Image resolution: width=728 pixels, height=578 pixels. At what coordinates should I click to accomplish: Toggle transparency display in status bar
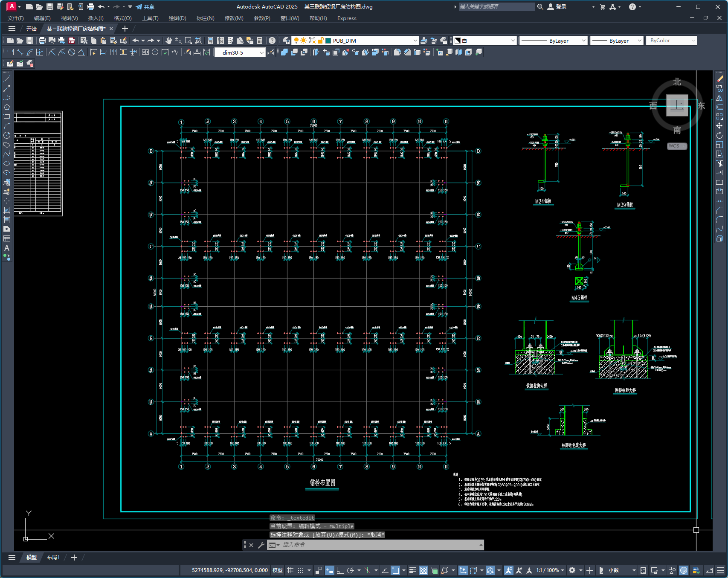point(423,570)
